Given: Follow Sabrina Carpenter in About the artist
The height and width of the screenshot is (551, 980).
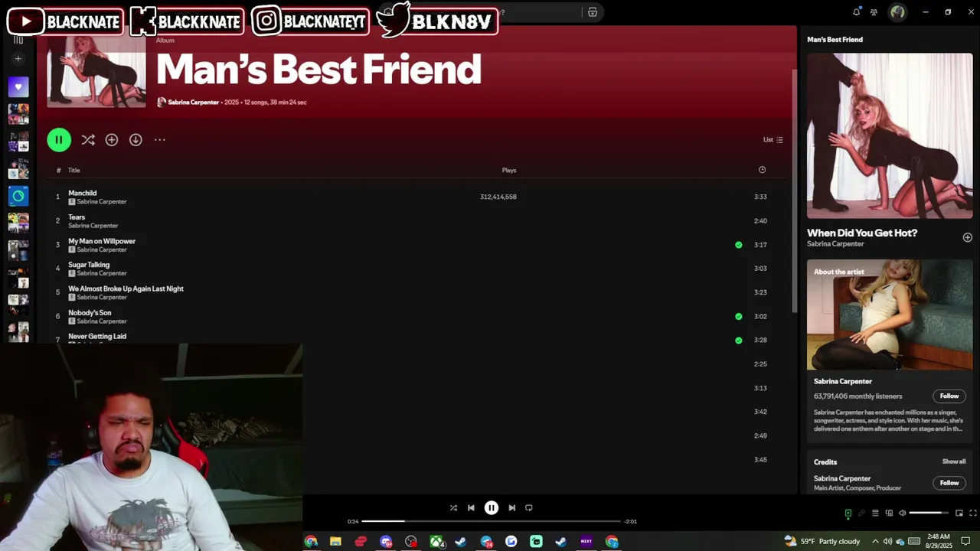Looking at the screenshot, I should 949,396.
